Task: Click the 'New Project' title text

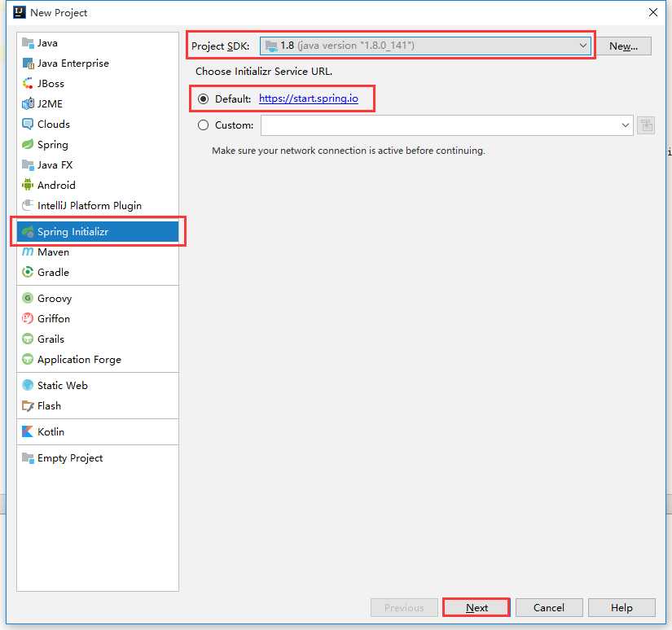Action: (x=59, y=13)
